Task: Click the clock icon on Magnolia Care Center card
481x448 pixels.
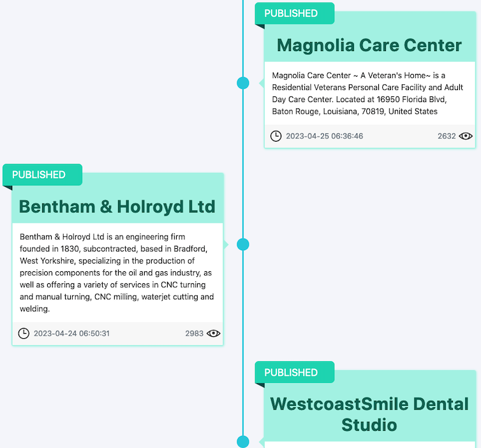Action: [x=276, y=136]
